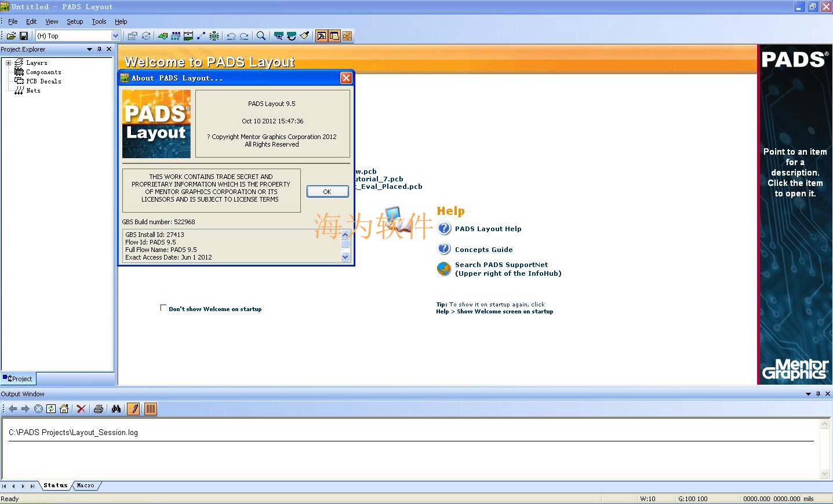Switch to the Status tab
This screenshot has height=504, width=833.
click(56, 485)
